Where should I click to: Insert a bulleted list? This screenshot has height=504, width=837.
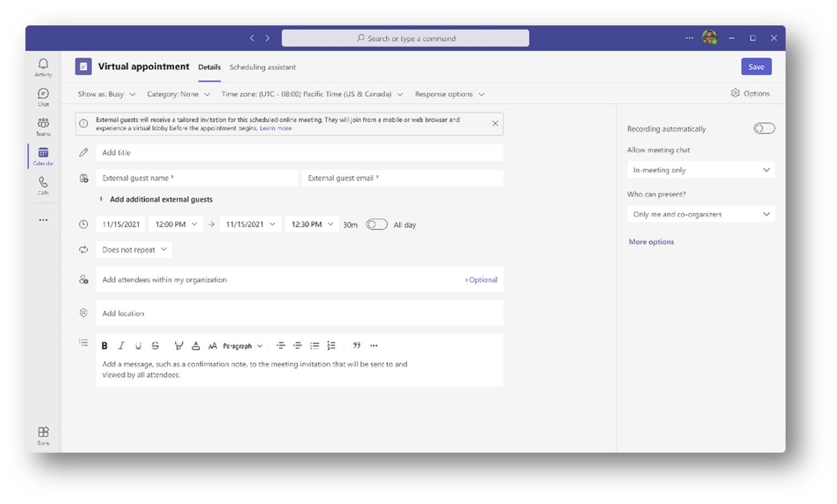click(314, 345)
